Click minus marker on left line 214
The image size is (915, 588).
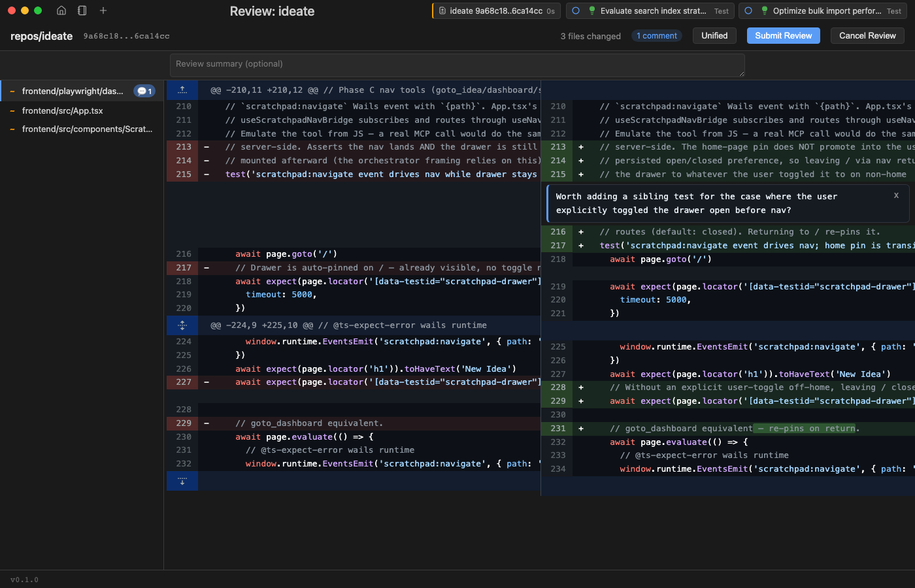[x=207, y=161]
